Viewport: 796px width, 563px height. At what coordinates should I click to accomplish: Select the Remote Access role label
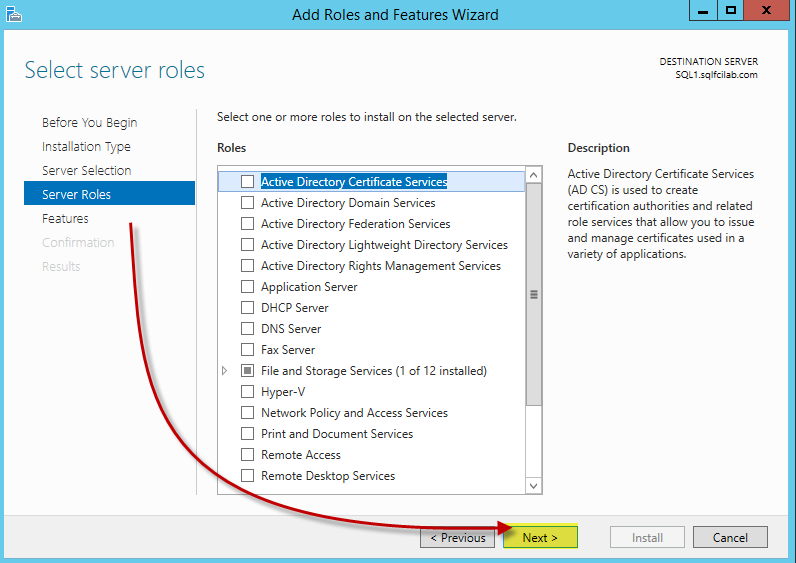tap(301, 455)
